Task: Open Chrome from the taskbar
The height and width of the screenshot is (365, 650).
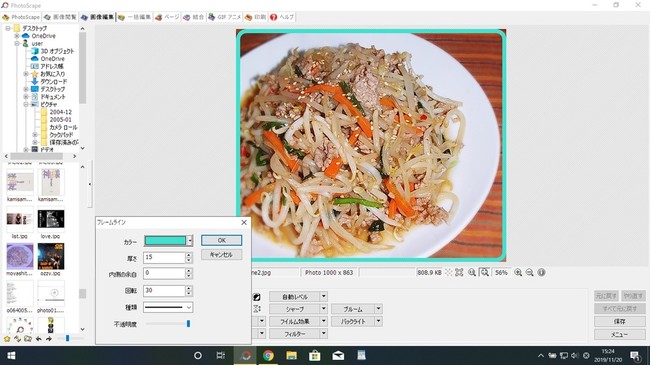Action: click(268, 355)
